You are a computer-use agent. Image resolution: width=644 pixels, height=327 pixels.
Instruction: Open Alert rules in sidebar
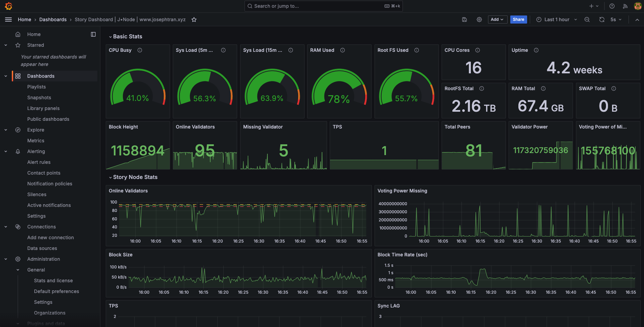pos(39,162)
